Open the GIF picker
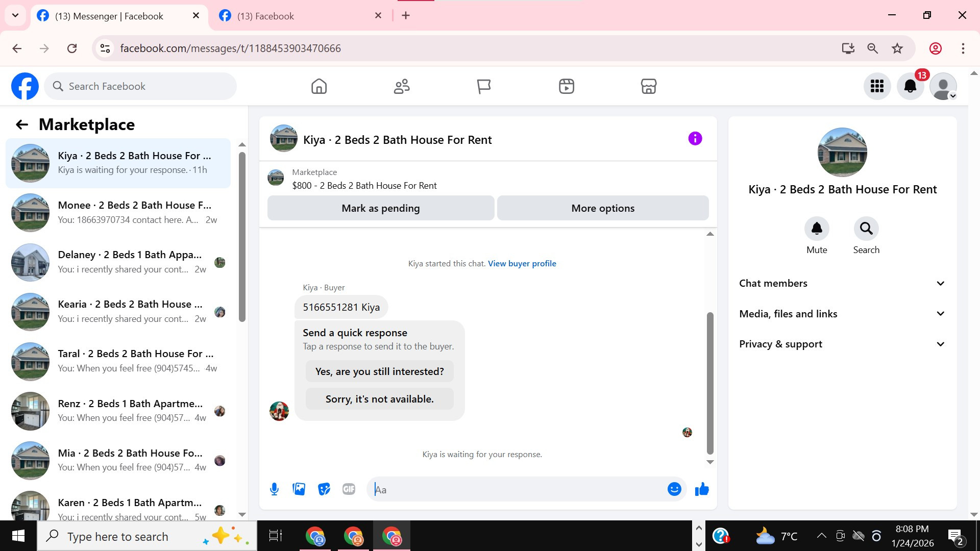This screenshot has height=551, width=980. [349, 489]
